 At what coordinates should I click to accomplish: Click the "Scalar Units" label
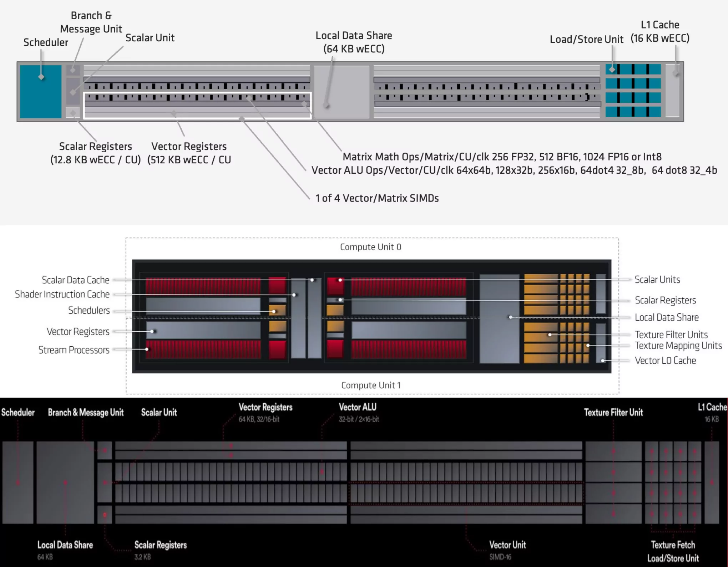click(657, 280)
